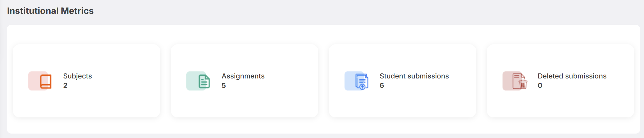The width and height of the screenshot is (644, 138).
Task: Click the green Assignments document icon
Action: [204, 82]
